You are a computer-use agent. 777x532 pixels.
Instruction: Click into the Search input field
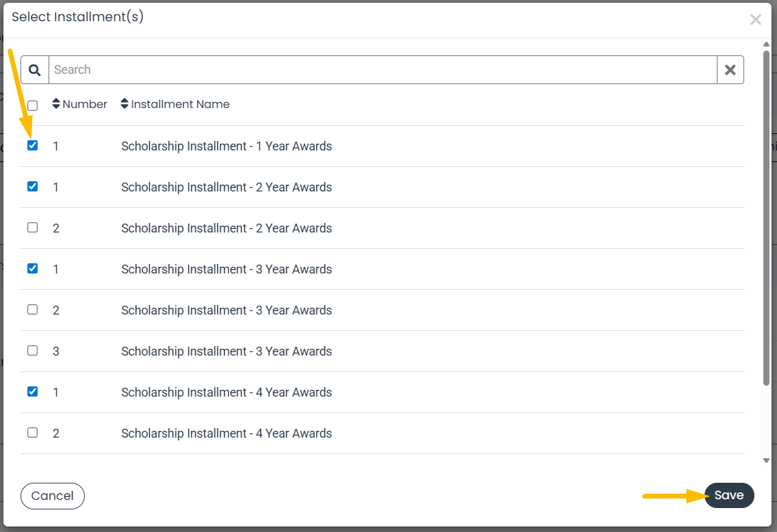[382, 70]
